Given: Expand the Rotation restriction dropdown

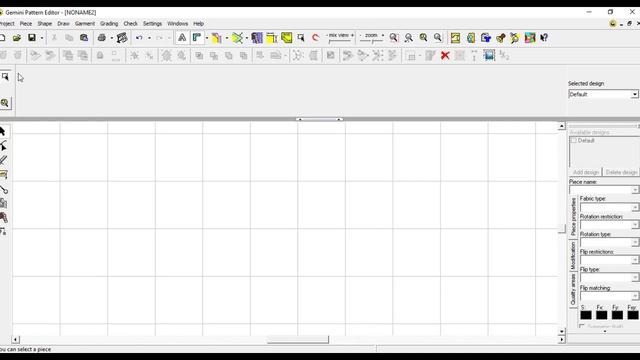Looking at the screenshot, I should pos(634,225).
